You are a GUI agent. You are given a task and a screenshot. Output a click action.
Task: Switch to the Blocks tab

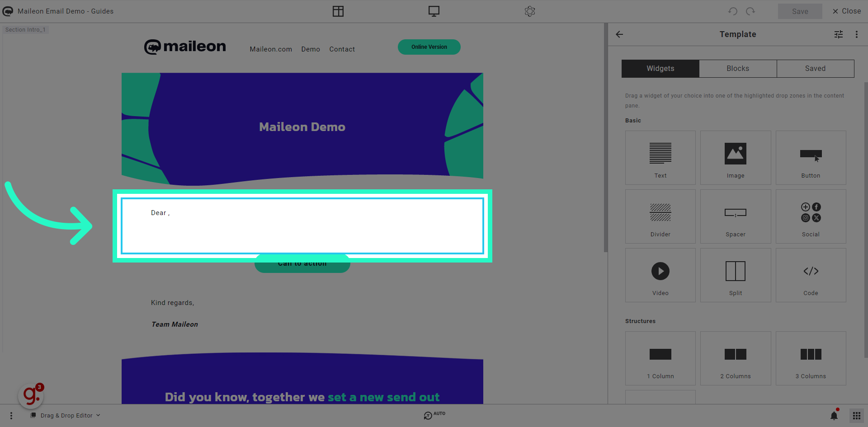738,69
